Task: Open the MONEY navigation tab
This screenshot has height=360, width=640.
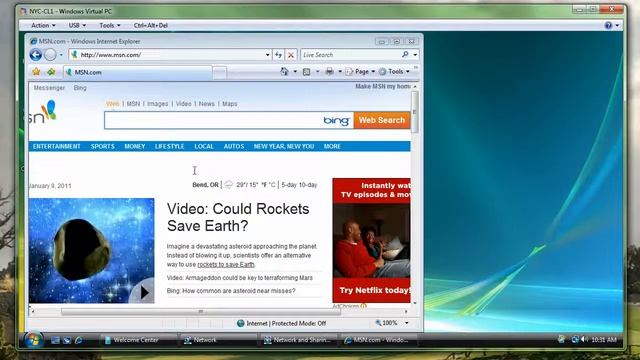Action: click(135, 147)
